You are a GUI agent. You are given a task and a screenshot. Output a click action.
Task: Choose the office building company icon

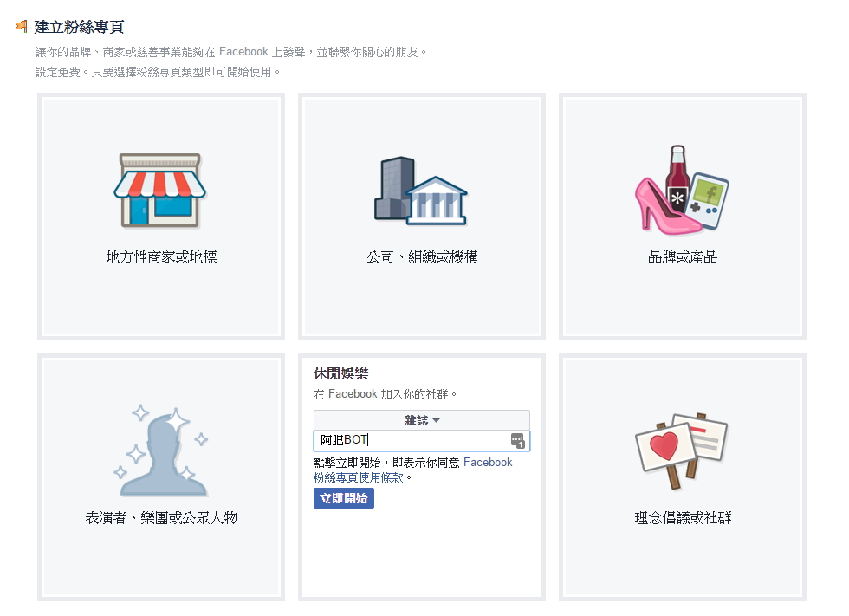pyautogui.click(x=420, y=191)
